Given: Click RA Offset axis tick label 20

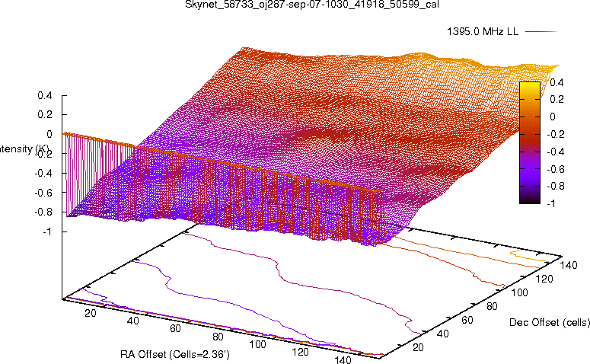Looking at the screenshot, I should click(x=91, y=313).
